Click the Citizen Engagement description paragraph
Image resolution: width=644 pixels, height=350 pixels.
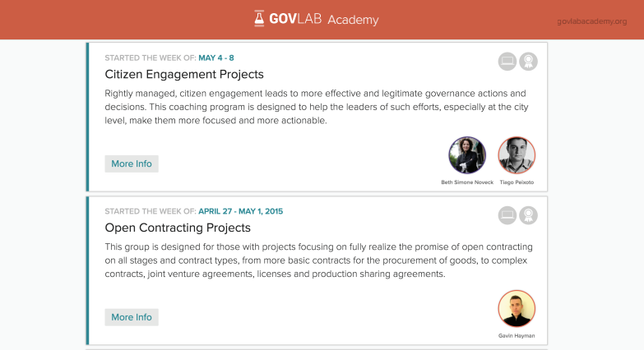317,107
